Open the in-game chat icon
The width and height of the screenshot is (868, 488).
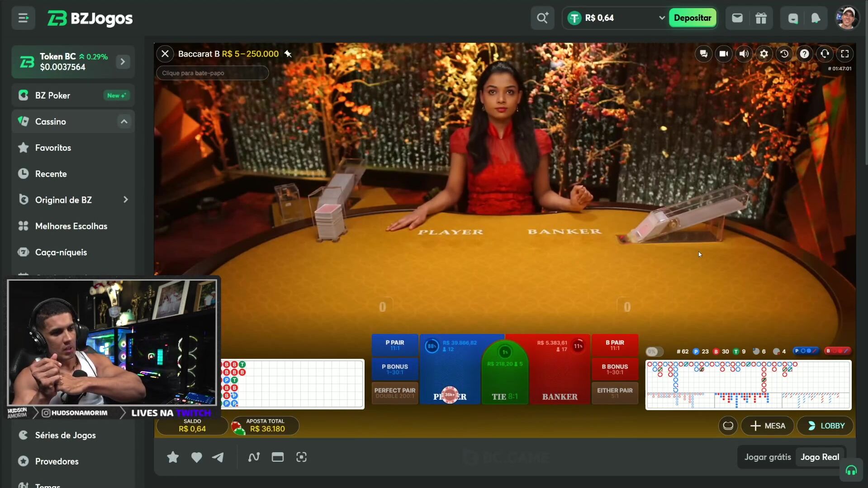pyautogui.click(x=703, y=54)
